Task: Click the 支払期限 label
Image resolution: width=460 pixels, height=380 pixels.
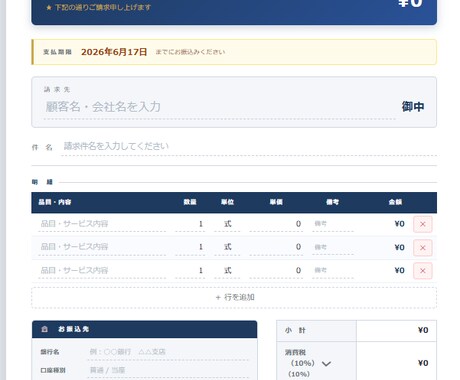Action: coord(57,52)
